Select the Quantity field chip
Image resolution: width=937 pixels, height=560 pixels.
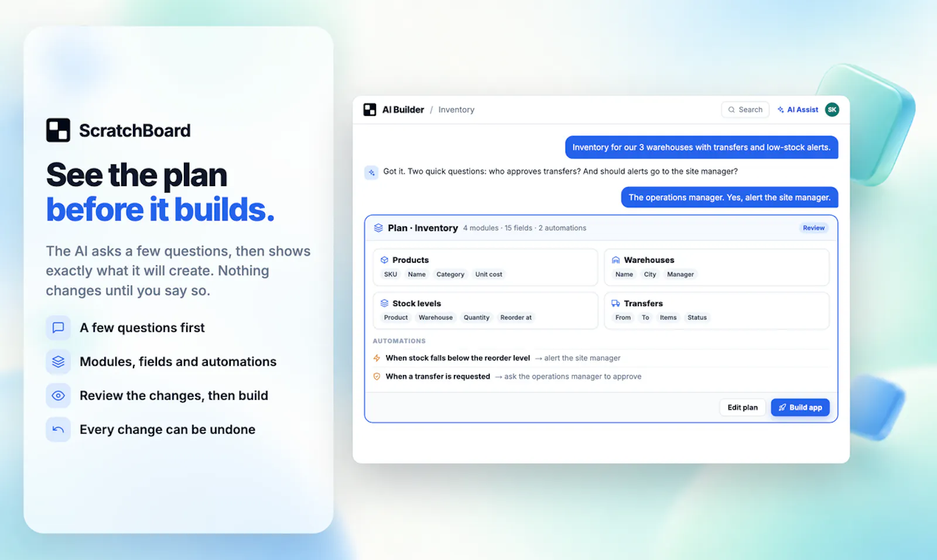click(x=477, y=318)
